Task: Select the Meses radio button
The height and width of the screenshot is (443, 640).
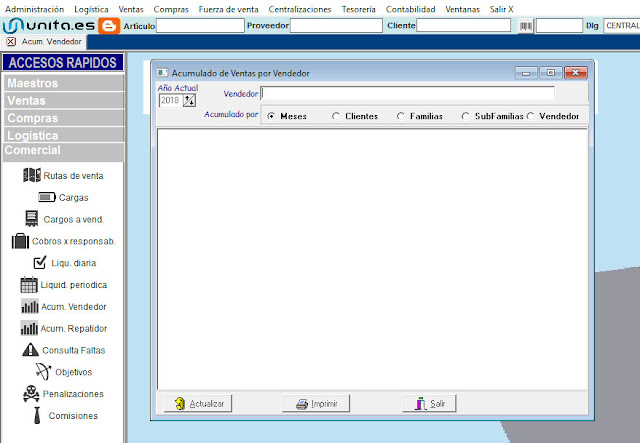Action: coord(271,116)
